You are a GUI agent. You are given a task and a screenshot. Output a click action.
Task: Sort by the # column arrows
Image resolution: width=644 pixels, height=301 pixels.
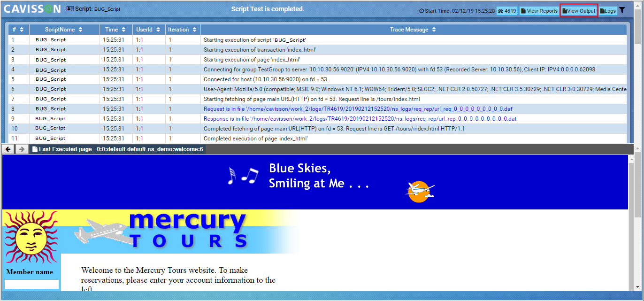(x=22, y=30)
